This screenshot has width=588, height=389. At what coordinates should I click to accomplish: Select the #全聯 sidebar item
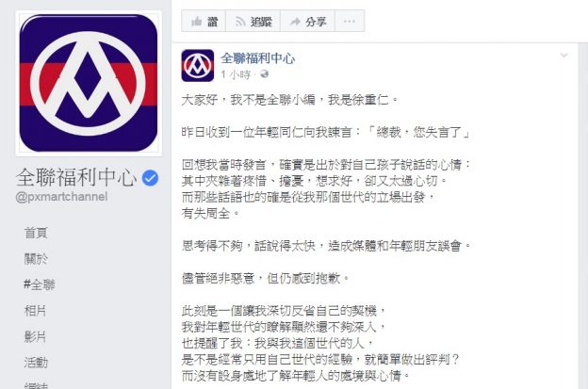click(x=40, y=284)
